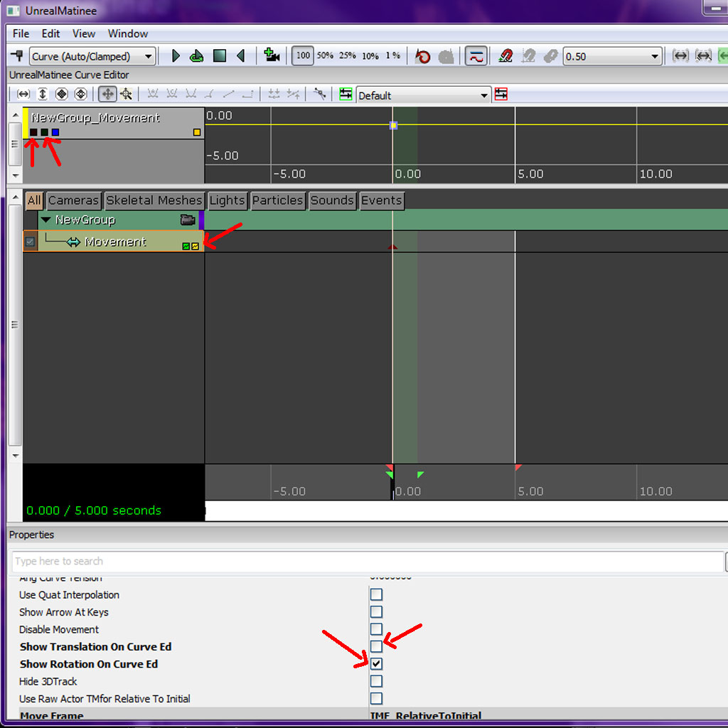Toggle the Curve Editor display button

476,56
